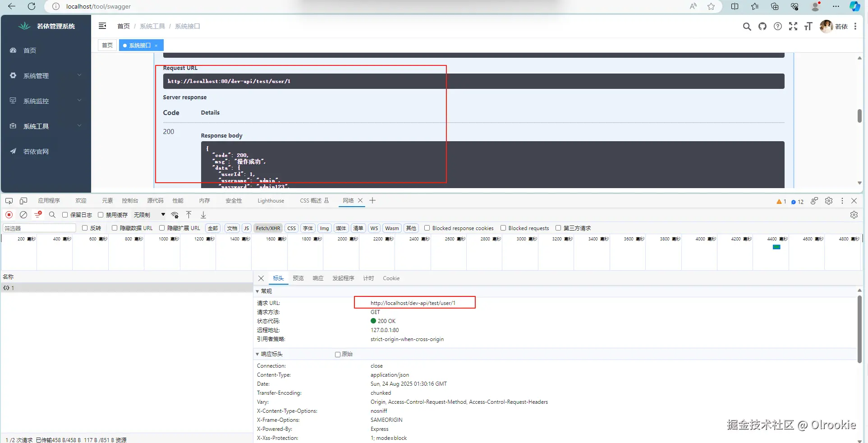Filter requests by JS type

click(x=246, y=228)
